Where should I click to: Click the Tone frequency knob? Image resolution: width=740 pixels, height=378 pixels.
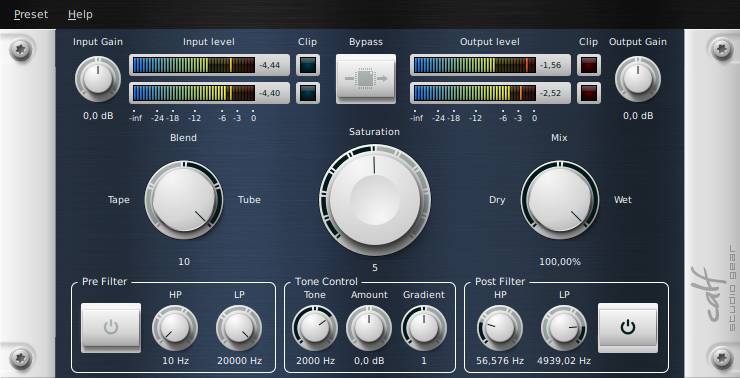(x=315, y=328)
